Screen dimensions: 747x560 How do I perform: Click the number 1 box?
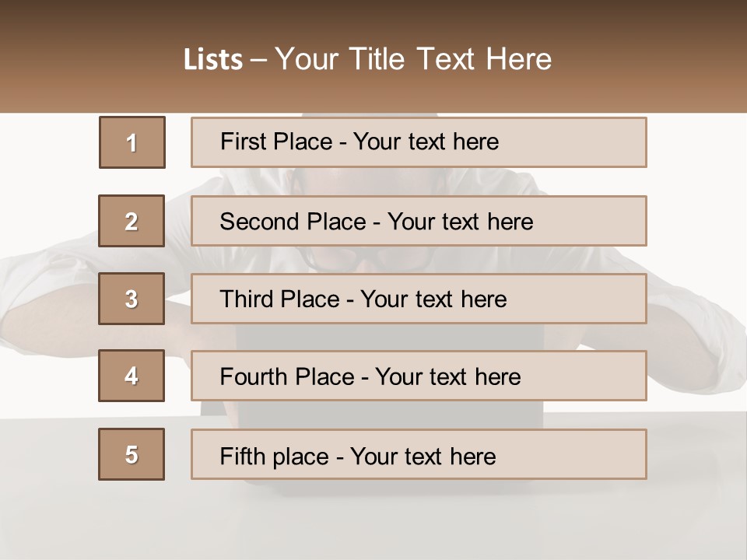[x=132, y=142]
